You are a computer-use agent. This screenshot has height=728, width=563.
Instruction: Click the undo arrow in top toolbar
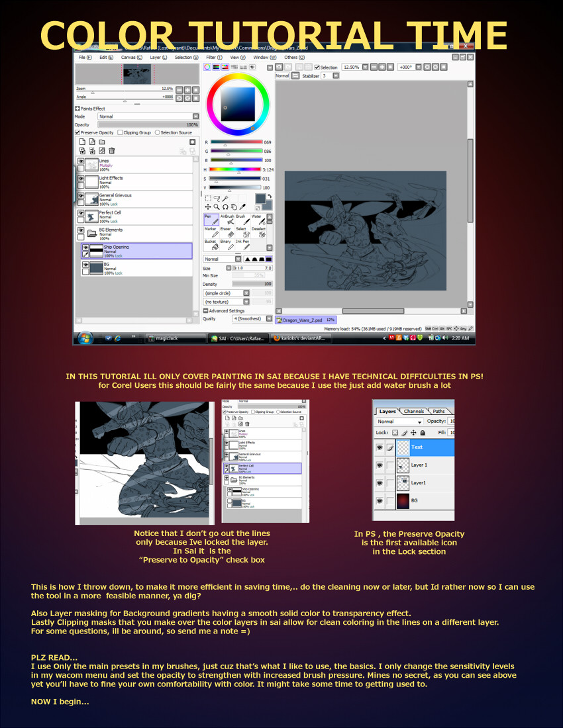279,68
